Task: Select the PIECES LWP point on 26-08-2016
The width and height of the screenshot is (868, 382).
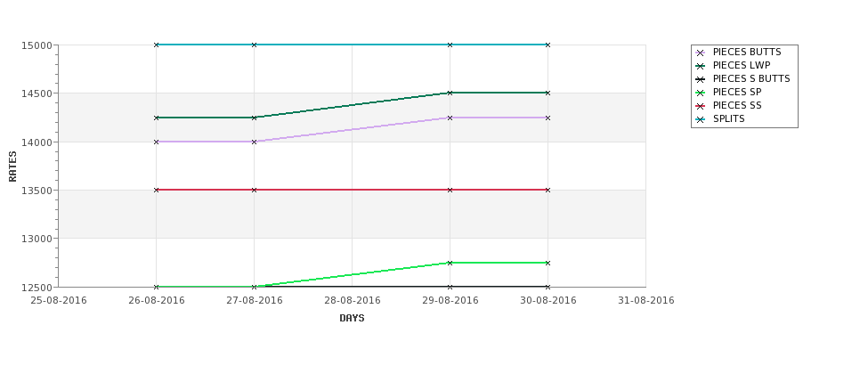Action: point(156,118)
